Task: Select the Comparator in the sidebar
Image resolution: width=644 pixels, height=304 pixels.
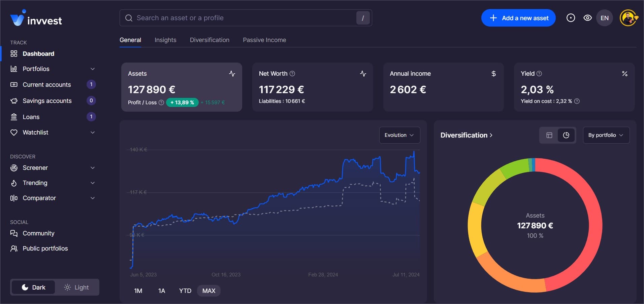Action: point(39,198)
